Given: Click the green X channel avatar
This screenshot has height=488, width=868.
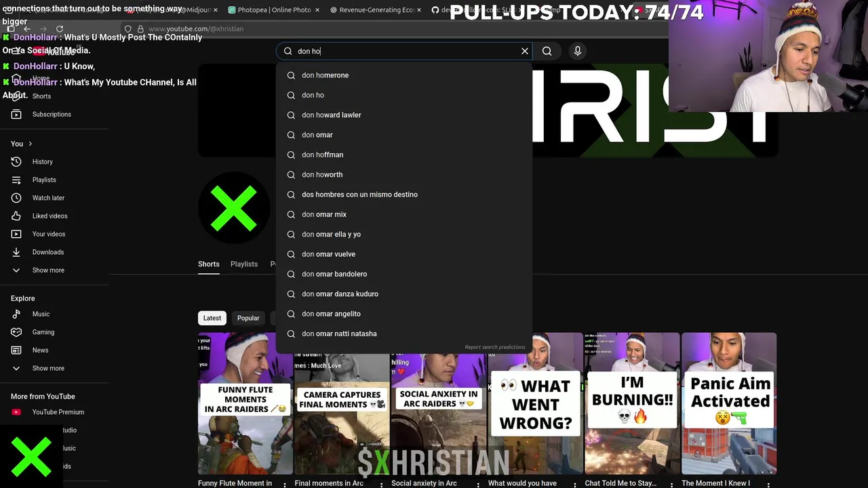Looking at the screenshot, I should (234, 208).
